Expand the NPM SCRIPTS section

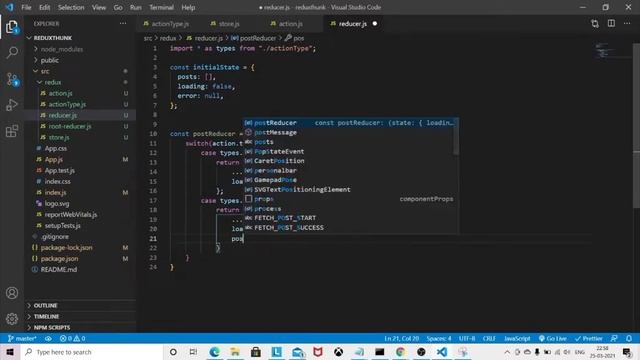point(52,327)
